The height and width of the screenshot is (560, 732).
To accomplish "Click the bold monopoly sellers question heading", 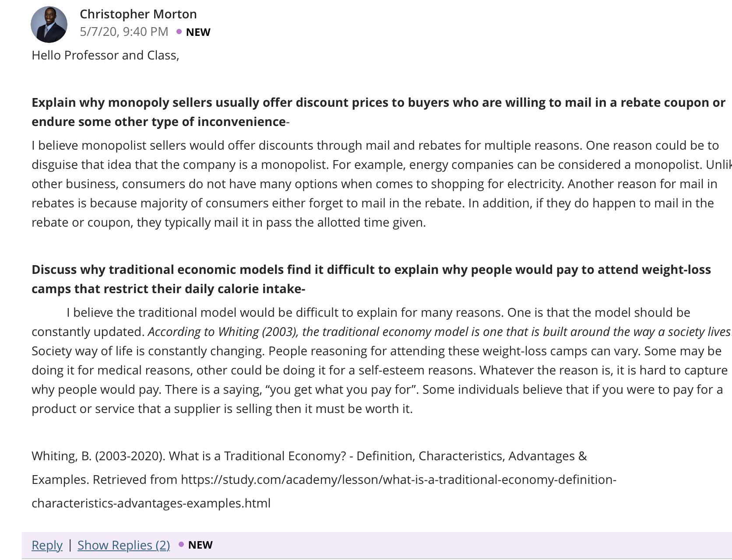I will (x=378, y=112).
